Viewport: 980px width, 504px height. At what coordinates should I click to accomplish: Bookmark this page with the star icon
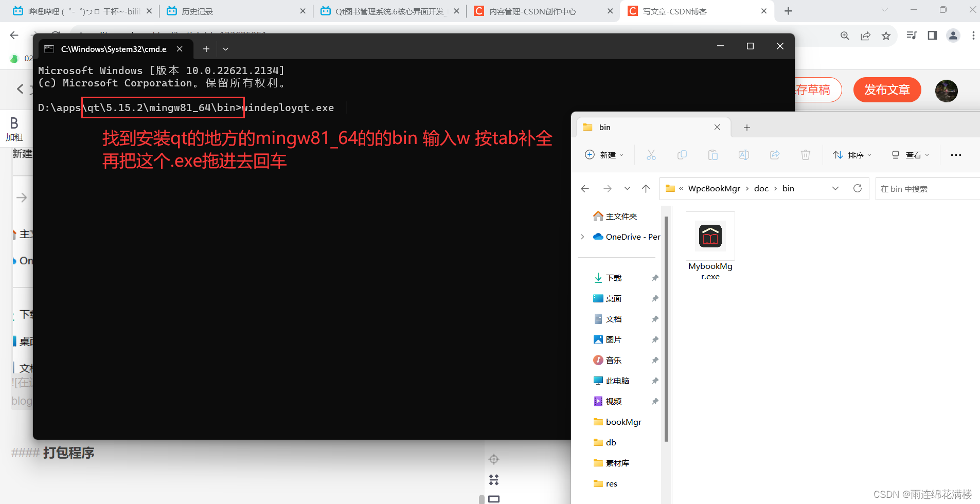[886, 35]
